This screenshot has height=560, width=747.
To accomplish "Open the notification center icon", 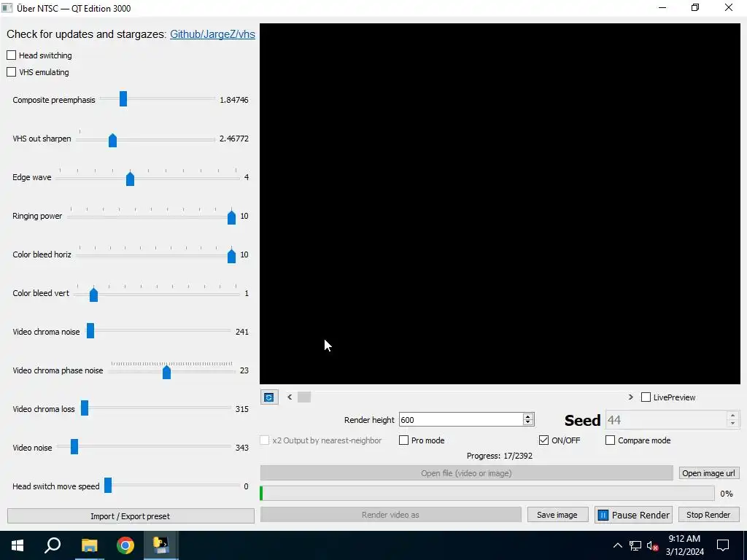I will pyautogui.click(x=723, y=545).
